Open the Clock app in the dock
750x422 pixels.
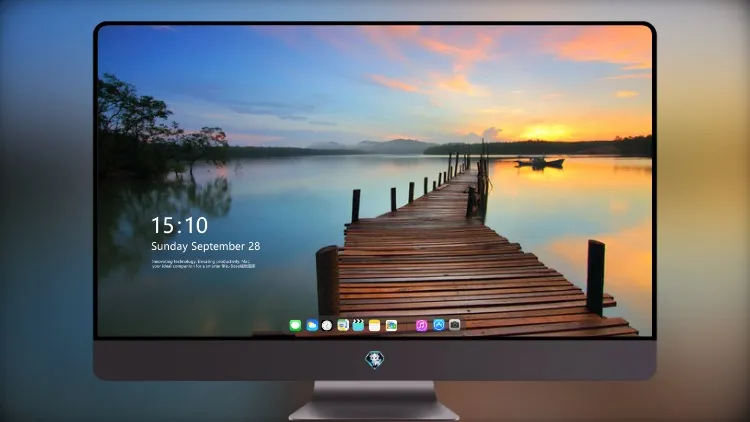coord(327,325)
